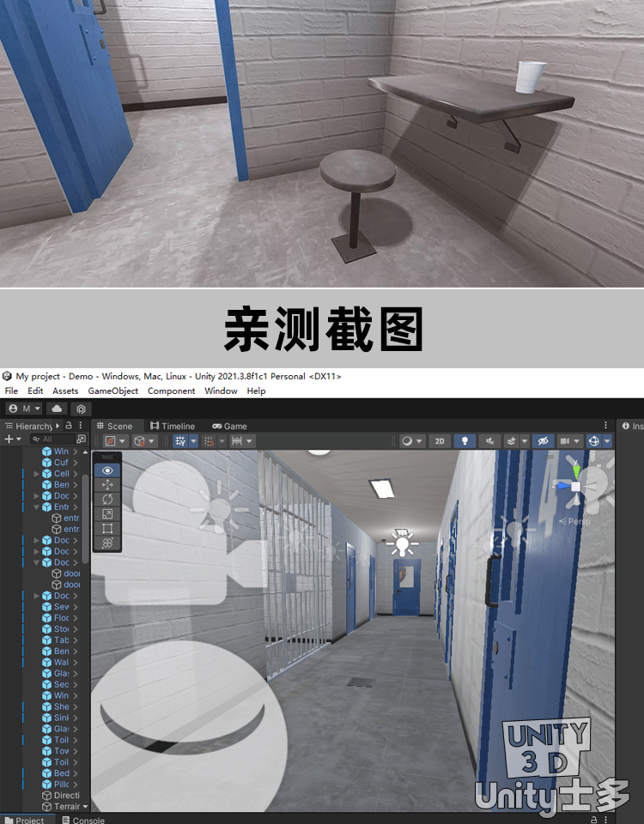644x824 pixels.
Task: Open prefab chevron next to Cuf
Action: [76, 463]
